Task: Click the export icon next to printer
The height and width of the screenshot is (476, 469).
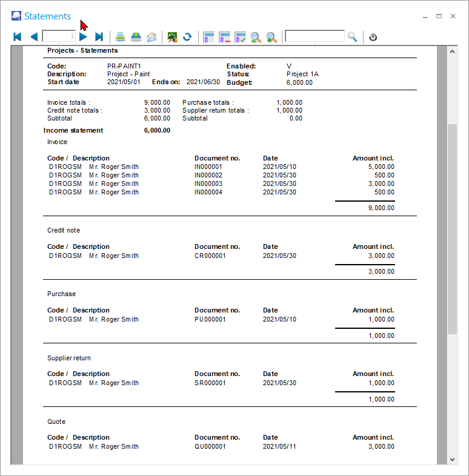Action: click(x=136, y=37)
